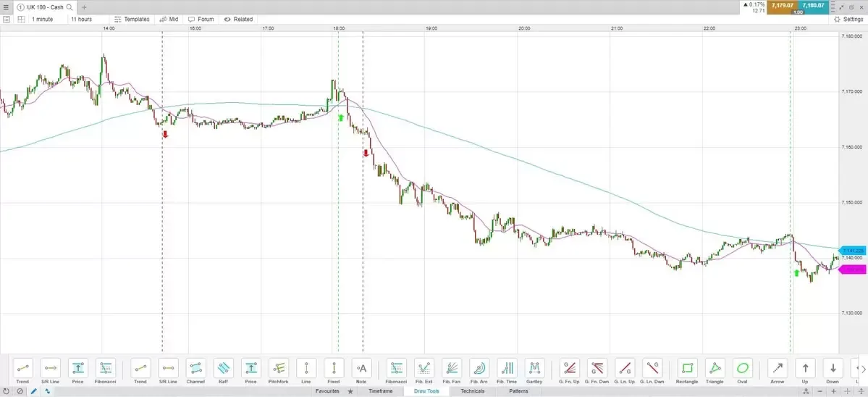
Task: Open the Forum link
Action: pyautogui.click(x=201, y=20)
